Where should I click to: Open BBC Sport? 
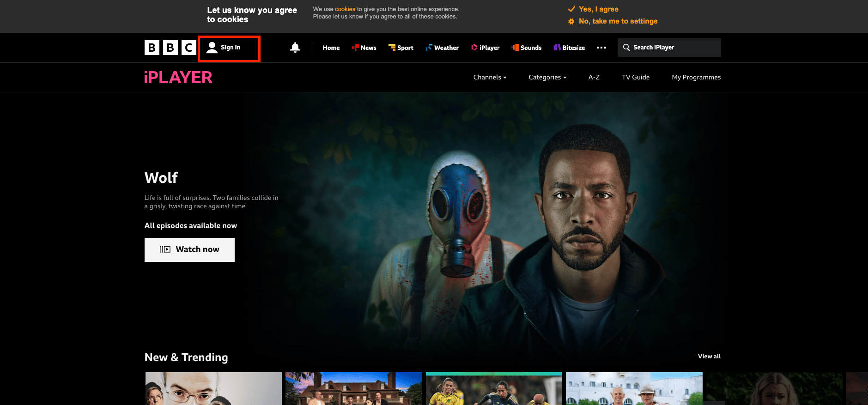401,48
